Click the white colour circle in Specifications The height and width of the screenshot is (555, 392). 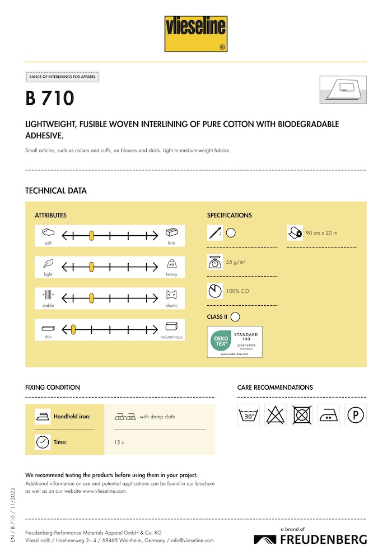(x=231, y=232)
